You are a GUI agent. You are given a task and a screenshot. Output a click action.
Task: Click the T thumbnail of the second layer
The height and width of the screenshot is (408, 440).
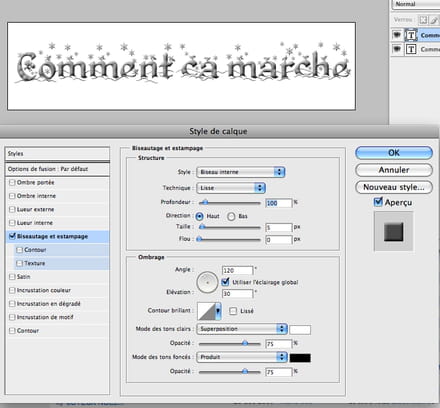pos(411,49)
